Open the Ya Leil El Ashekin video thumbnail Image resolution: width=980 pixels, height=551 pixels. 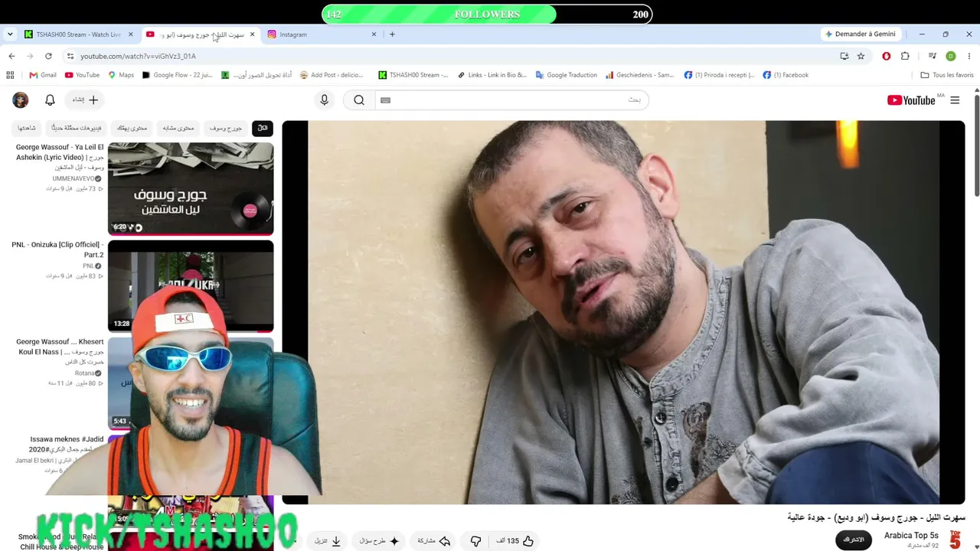tap(191, 188)
